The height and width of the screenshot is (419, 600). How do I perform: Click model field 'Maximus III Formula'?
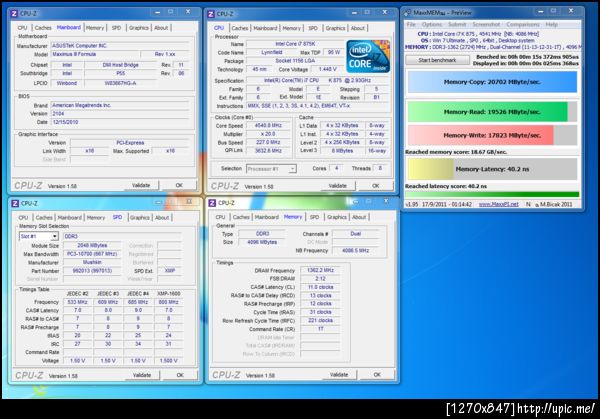95,54
